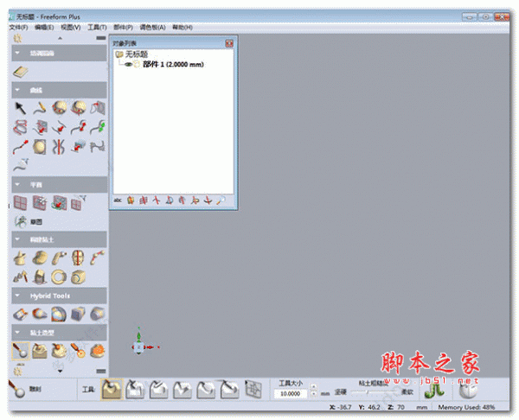The width and height of the screenshot is (519, 420).
Task: Select the mirror curve tool with red line
Action: (x=59, y=147)
